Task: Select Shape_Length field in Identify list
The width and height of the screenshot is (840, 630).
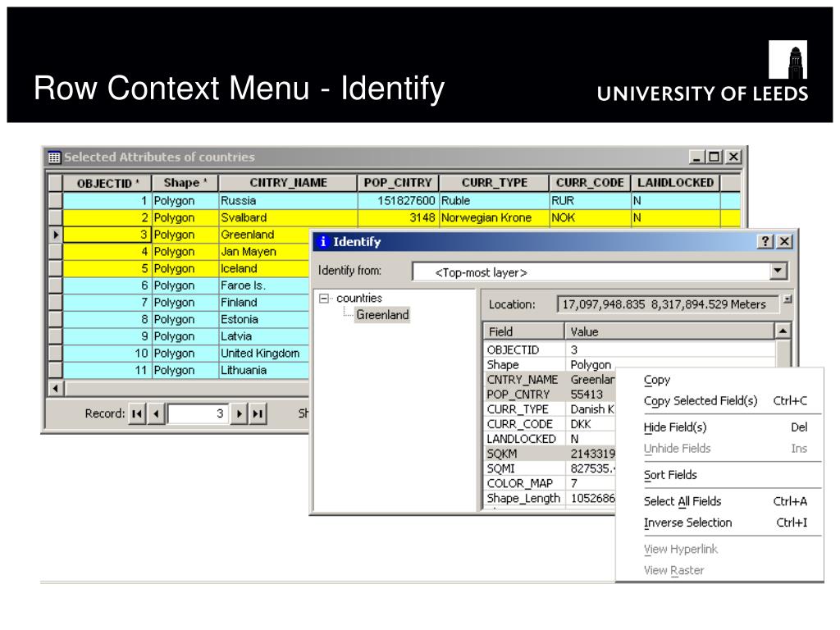Action: (523, 498)
